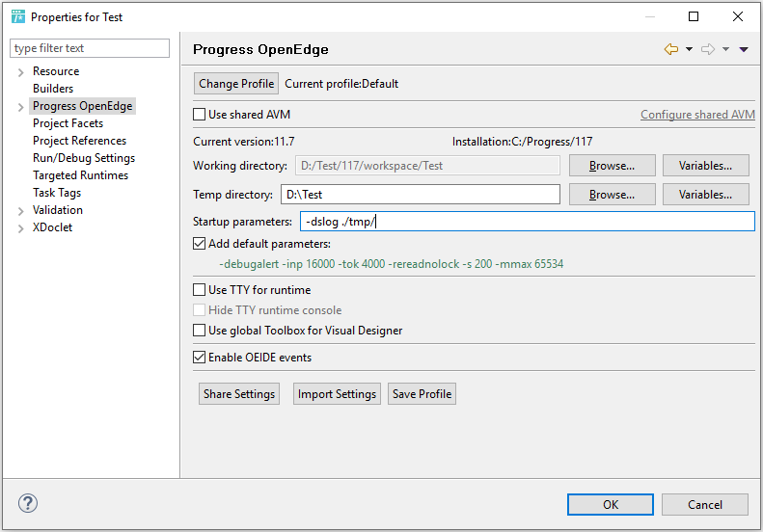Open the Configure shared AVM link
The width and height of the screenshot is (763, 532).
click(697, 115)
